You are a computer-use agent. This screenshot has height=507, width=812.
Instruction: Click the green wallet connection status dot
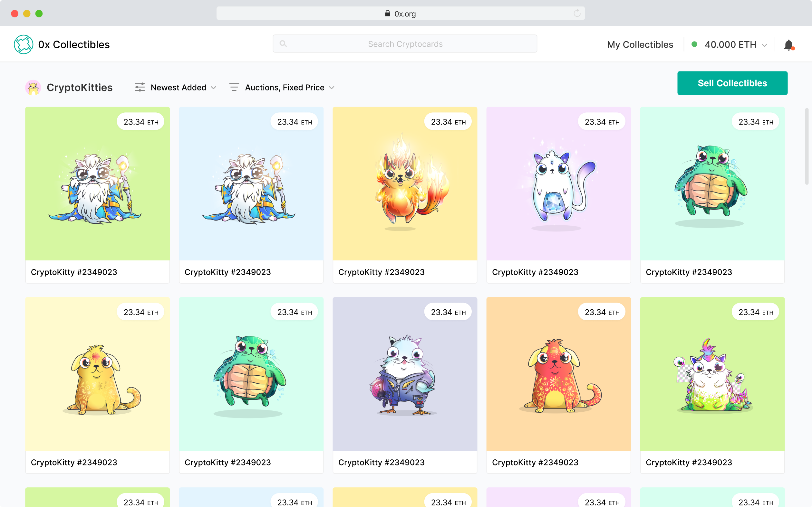click(x=694, y=44)
